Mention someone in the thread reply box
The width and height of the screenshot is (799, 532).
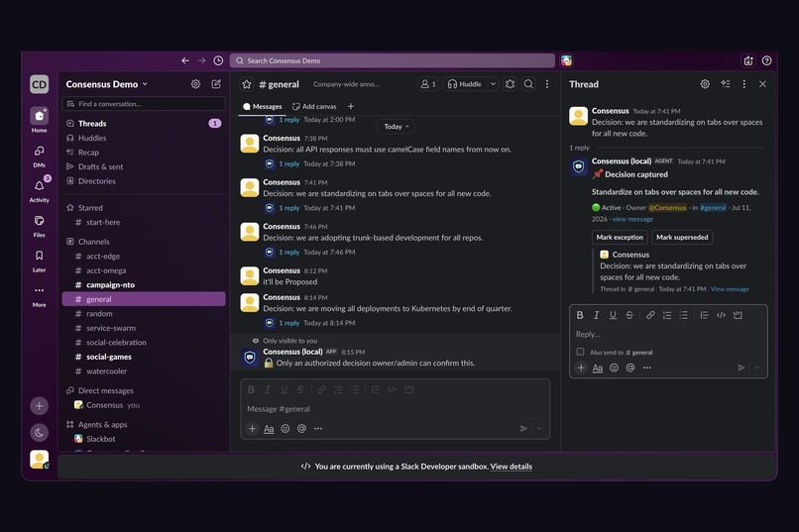pyautogui.click(x=630, y=368)
